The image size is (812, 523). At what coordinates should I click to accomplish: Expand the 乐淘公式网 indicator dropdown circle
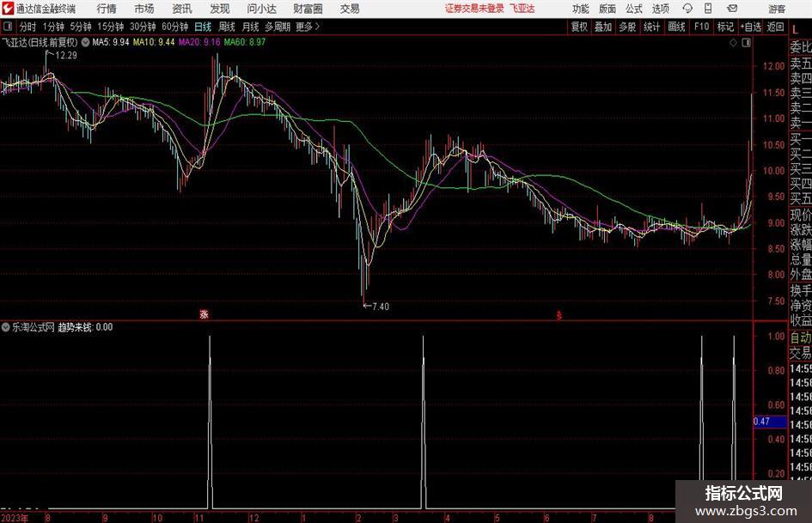click(x=6, y=327)
